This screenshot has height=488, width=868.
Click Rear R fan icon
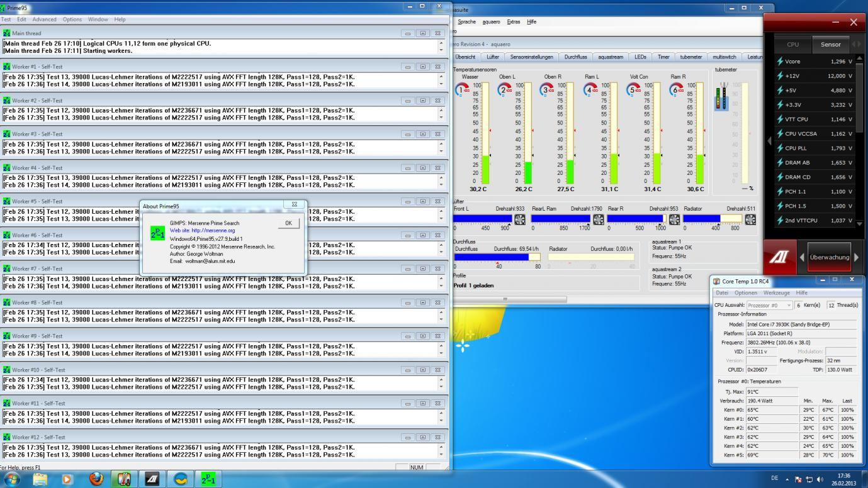[x=674, y=219]
